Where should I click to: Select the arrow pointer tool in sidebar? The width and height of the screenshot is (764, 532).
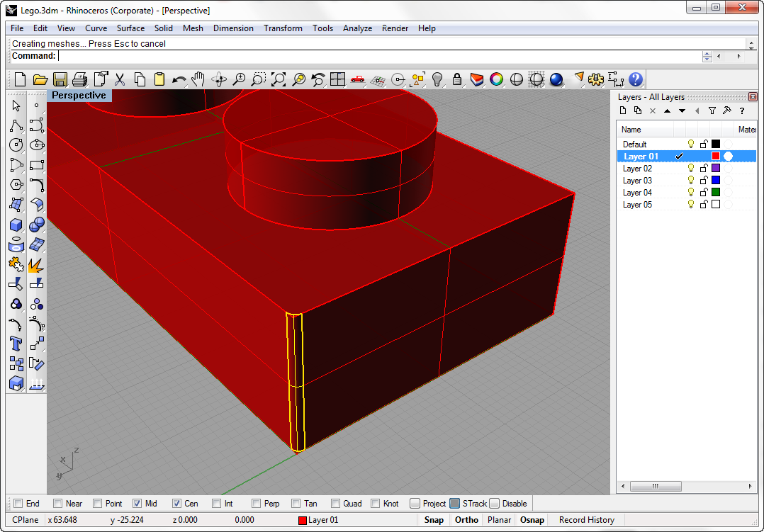(x=16, y=106)
